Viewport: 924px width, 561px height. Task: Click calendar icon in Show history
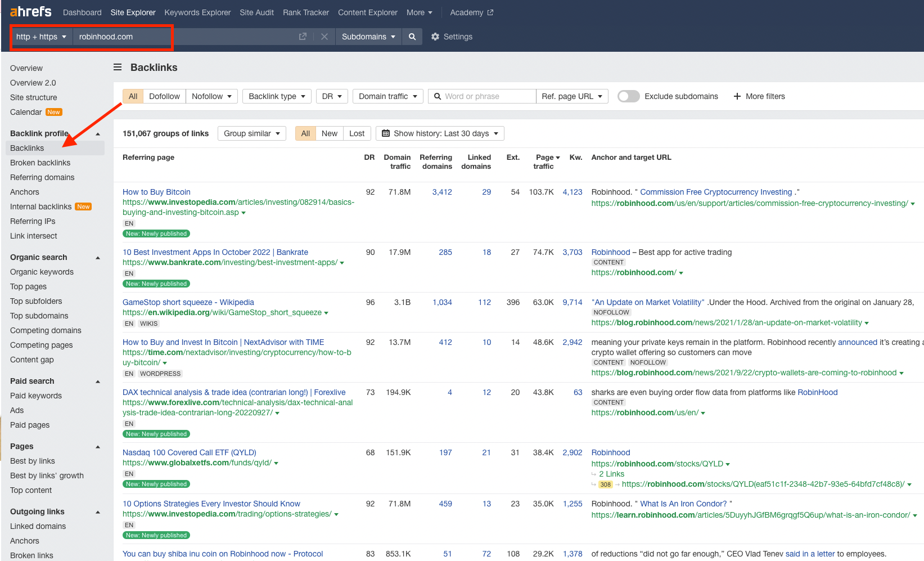[386, 133]
